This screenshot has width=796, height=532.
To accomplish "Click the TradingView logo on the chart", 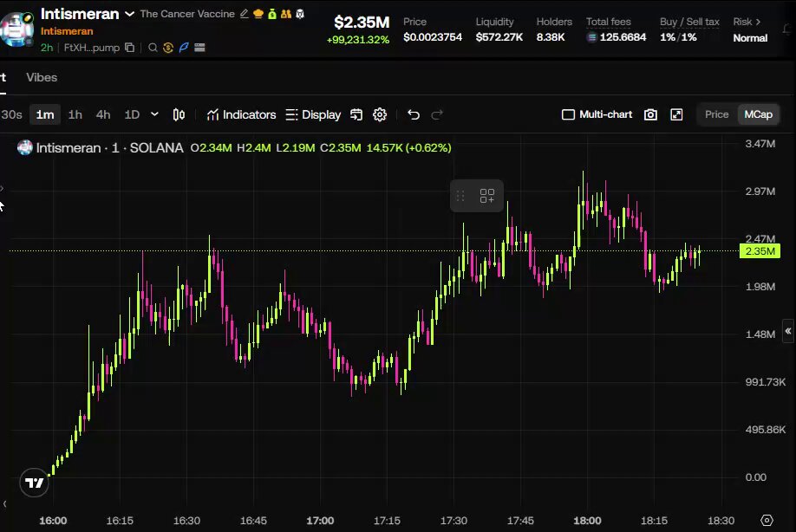I will click(x=34, y=483).
